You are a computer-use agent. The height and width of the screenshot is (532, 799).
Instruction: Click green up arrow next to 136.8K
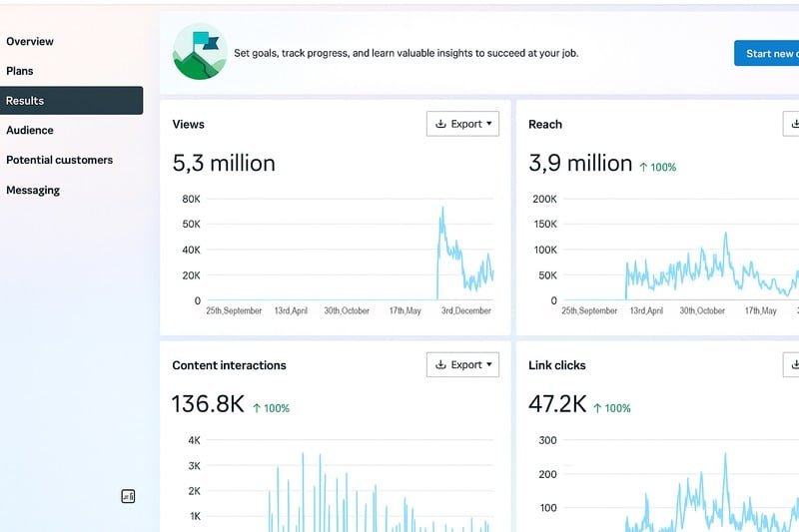coord(257,408)
